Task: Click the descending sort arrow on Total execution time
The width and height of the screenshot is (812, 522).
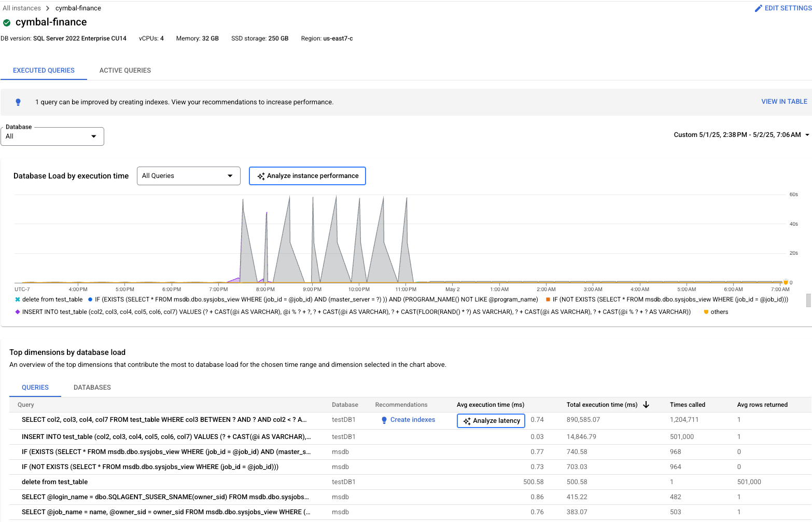Action: click(646, 404)
